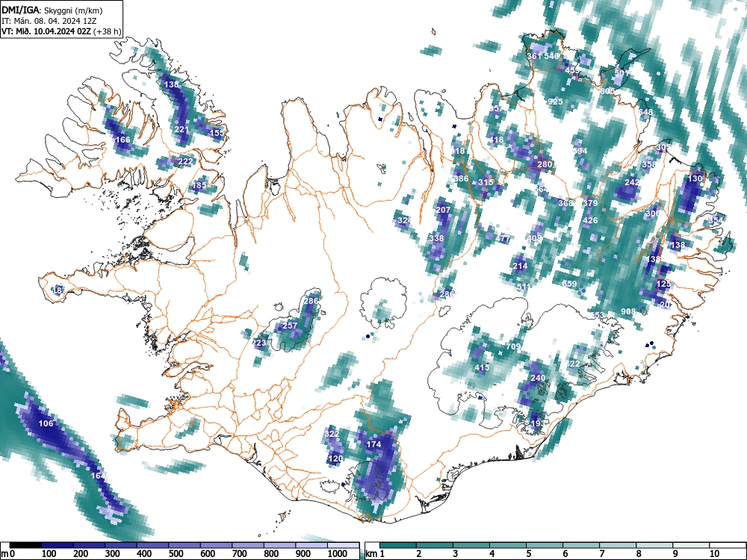Click the teal swatch between km 5 and 6
Image resolution: width=747 pixels, height=560 pixels.
(x=545, y=545)
